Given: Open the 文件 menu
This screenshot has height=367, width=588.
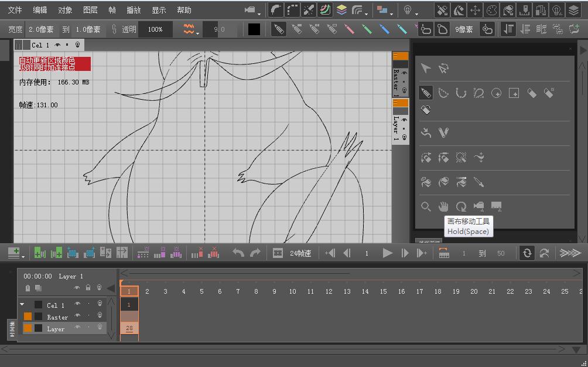Looking at the screenshot, I should 15,10.
